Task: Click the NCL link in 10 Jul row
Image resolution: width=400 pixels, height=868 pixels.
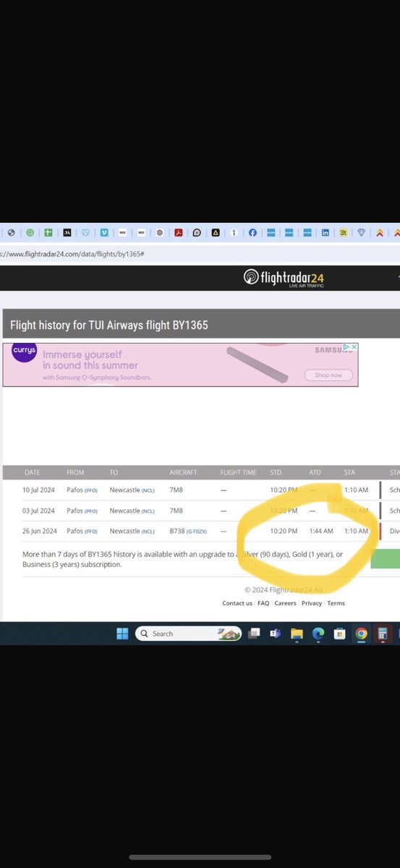Action: [148, 490]
